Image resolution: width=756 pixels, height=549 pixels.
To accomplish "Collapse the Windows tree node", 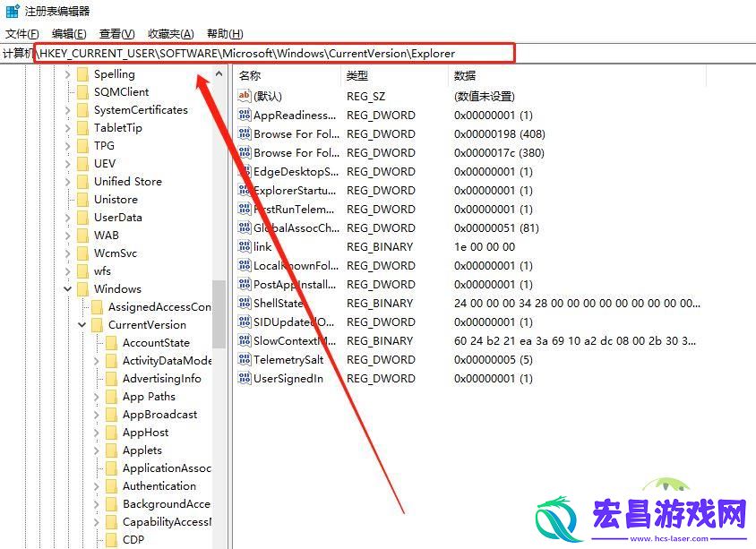I will click(67, 289).
